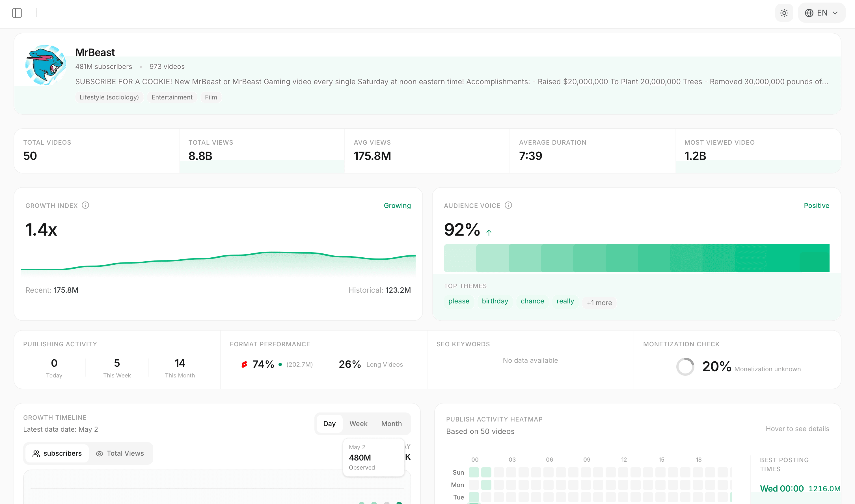Click the 'birthday' theme chip
The image size is (855, 504).
click(x=495, y=301)
